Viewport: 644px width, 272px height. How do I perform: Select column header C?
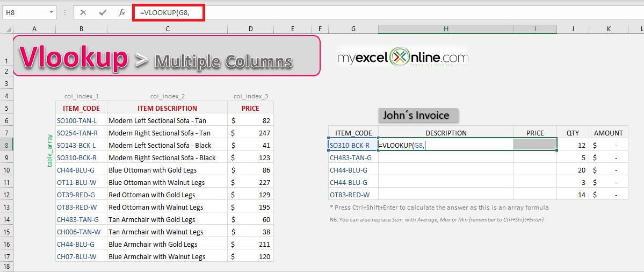pos(167,29)
